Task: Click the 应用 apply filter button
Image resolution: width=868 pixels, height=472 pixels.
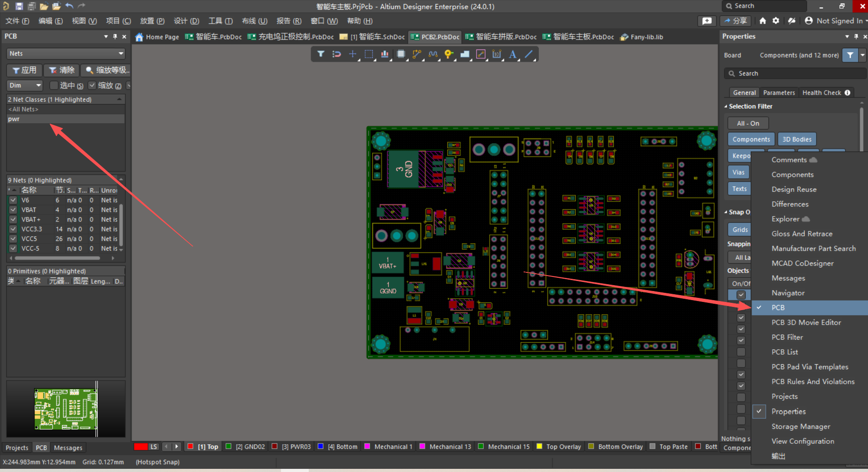Action: tap(25, 70)
